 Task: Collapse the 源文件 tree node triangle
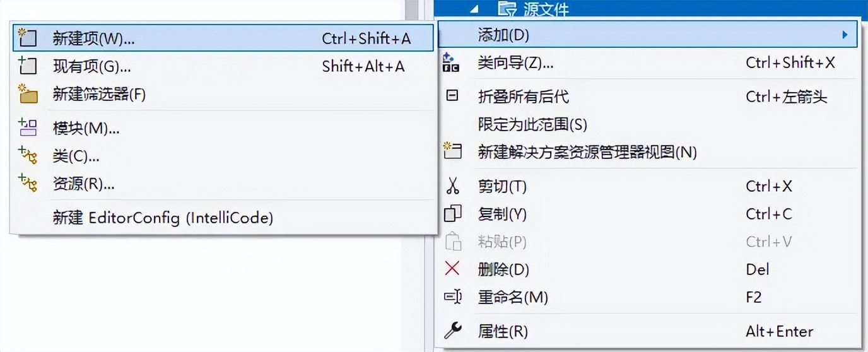point(475,9)
